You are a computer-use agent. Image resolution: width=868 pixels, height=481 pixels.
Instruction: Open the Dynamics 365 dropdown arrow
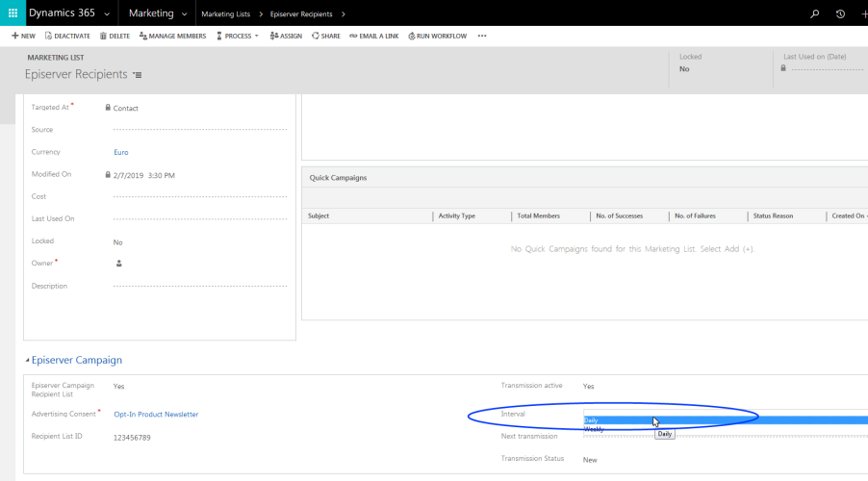click(107, 13)
